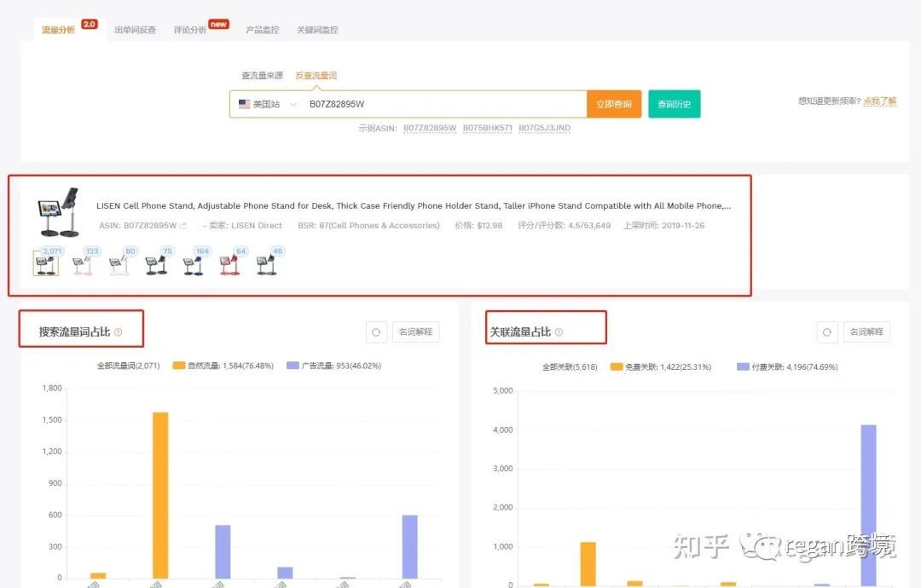Viewport: 921px width, 588px height.
Task: Open the LISEN phone stand main product image
Action: coord(58,212)
